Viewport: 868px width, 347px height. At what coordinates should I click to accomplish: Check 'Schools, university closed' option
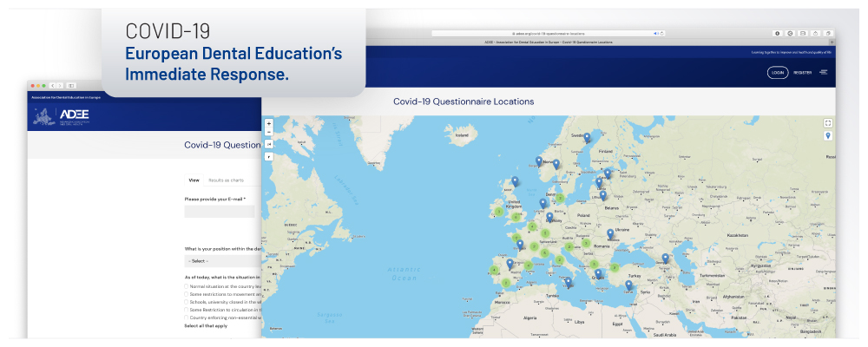tap(187, 301)
